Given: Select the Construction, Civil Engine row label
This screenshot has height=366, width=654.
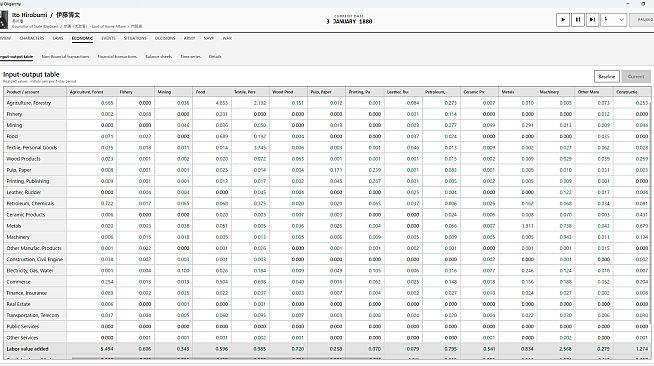Looking at the screenshot, I should point(35,259).
